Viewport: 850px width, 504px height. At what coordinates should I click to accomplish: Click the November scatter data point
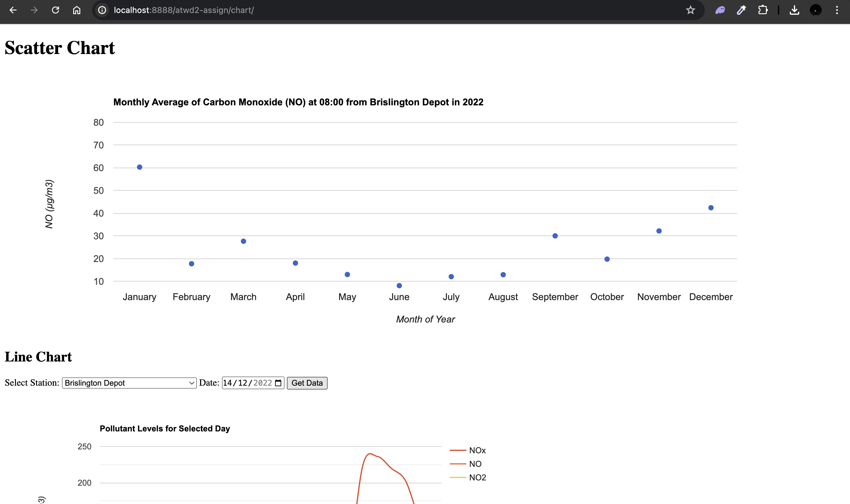coord(659,231)
